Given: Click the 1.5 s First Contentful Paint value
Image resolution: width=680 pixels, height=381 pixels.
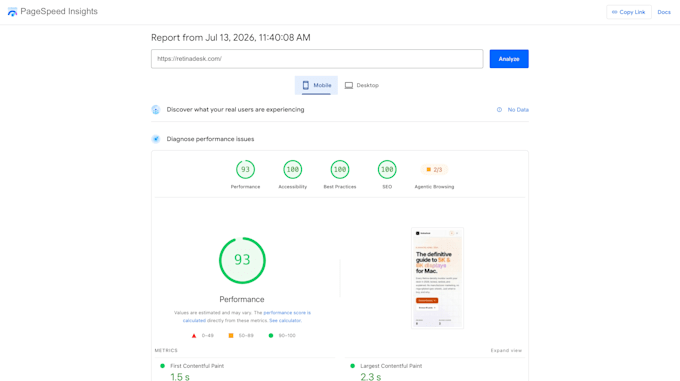Looking at the screenshot, I should click(x=180, y=377).
